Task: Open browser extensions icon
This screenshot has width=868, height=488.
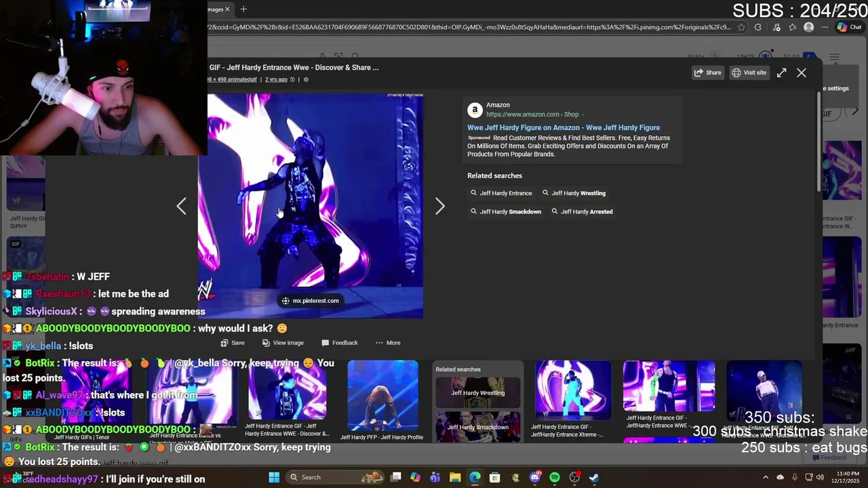Action: pos(758,27)
